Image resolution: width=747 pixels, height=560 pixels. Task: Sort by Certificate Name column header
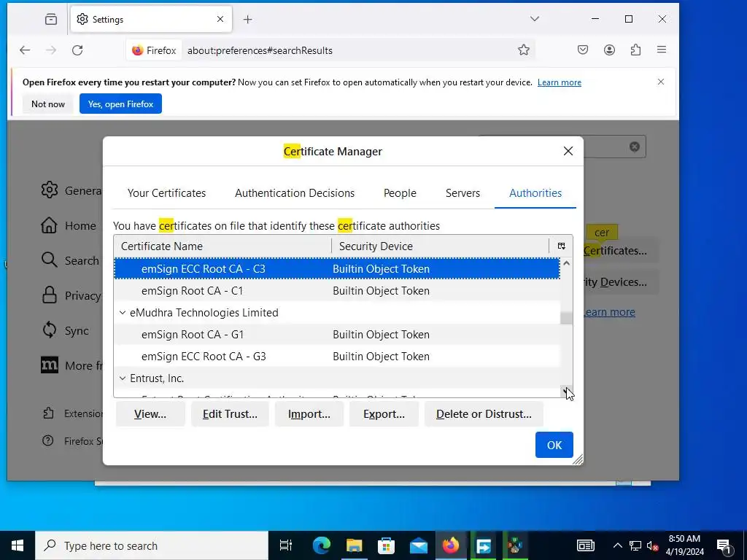point(222,246)
